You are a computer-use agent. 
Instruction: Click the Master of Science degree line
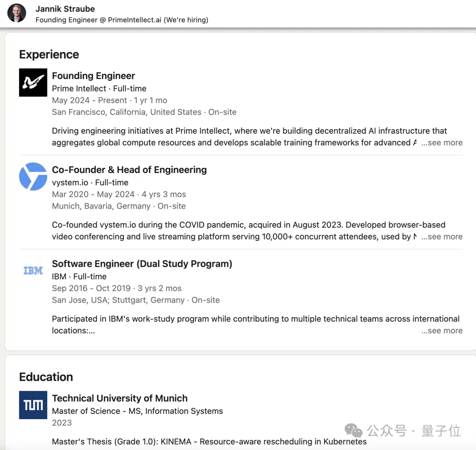(138, 411)
